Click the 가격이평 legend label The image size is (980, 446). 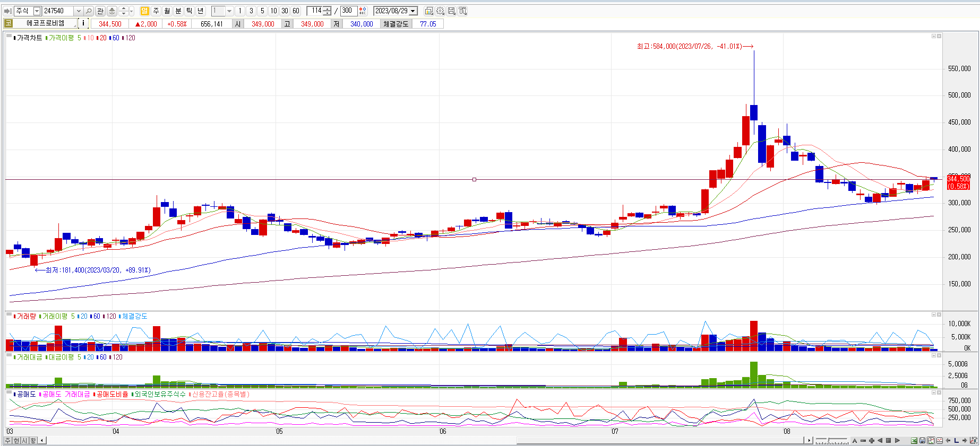click(x=62, y=38)
